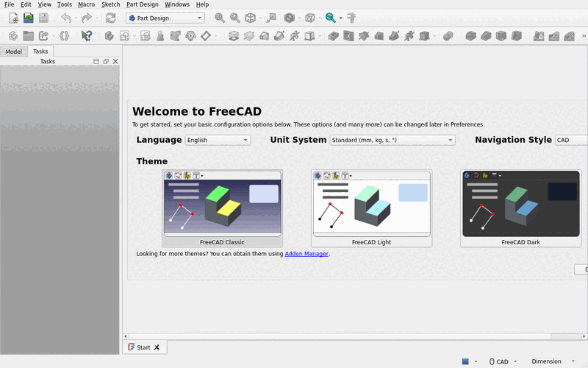Click the Measure caliper icon
Viewport: 588px width, 368px height.
point(351,18)
